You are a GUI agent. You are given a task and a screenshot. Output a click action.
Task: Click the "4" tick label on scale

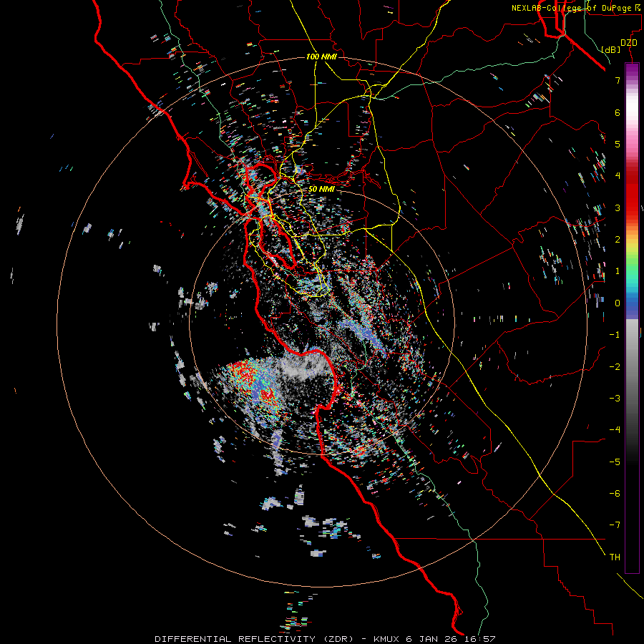pyautogui.click(x=618, y=176)
